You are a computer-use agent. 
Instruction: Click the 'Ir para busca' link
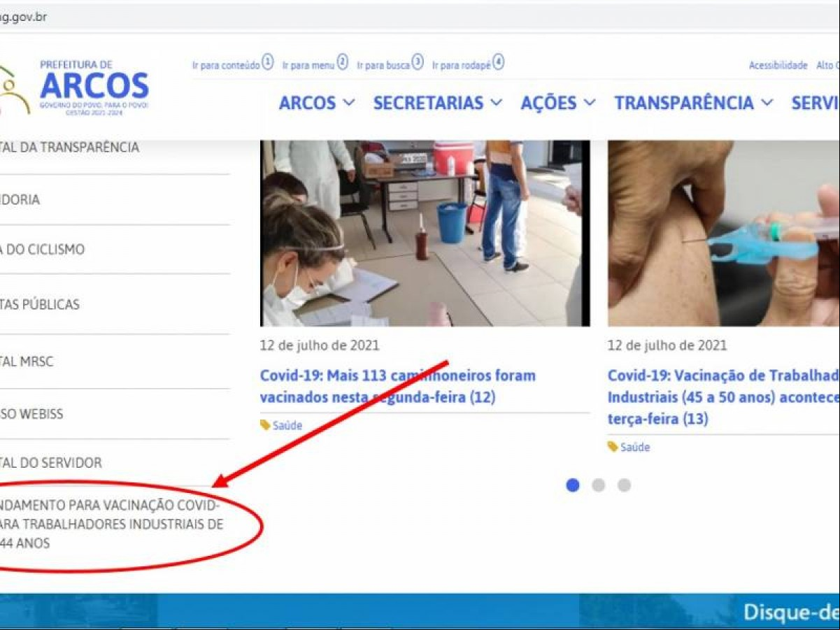390,64
